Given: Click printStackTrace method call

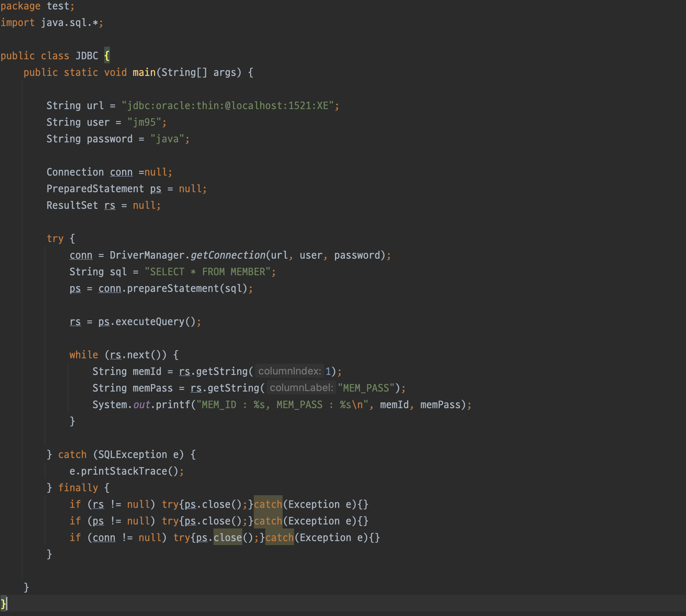Looking at the screenshot, I should 124,471.
